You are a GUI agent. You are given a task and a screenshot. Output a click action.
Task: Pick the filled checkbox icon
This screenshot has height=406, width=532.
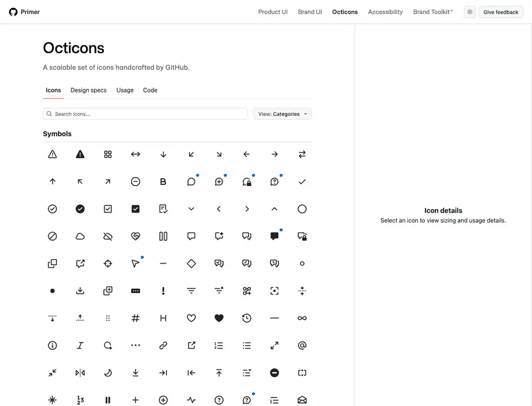coord(135,209)
